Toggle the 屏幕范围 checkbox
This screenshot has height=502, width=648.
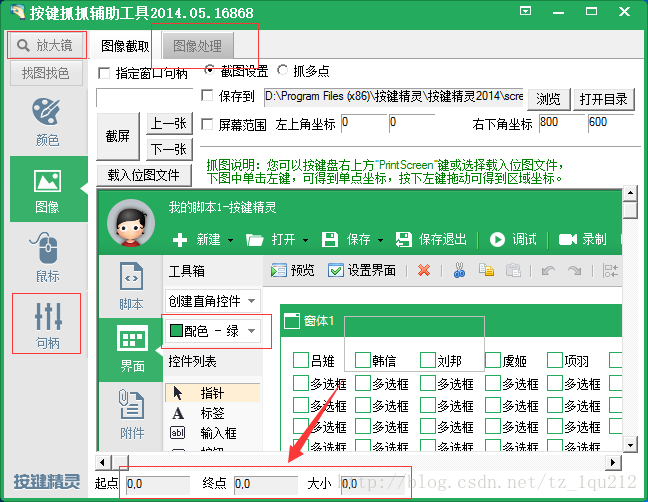[207, 124]
